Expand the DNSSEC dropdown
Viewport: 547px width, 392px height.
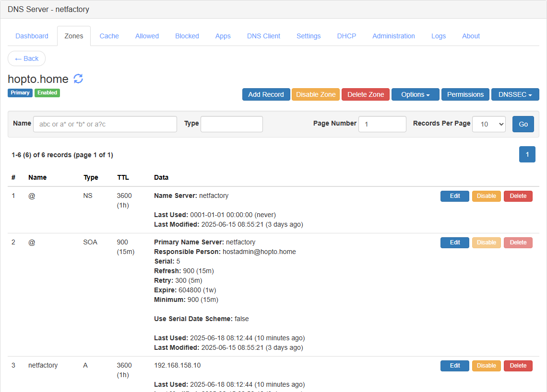point(515,94)
